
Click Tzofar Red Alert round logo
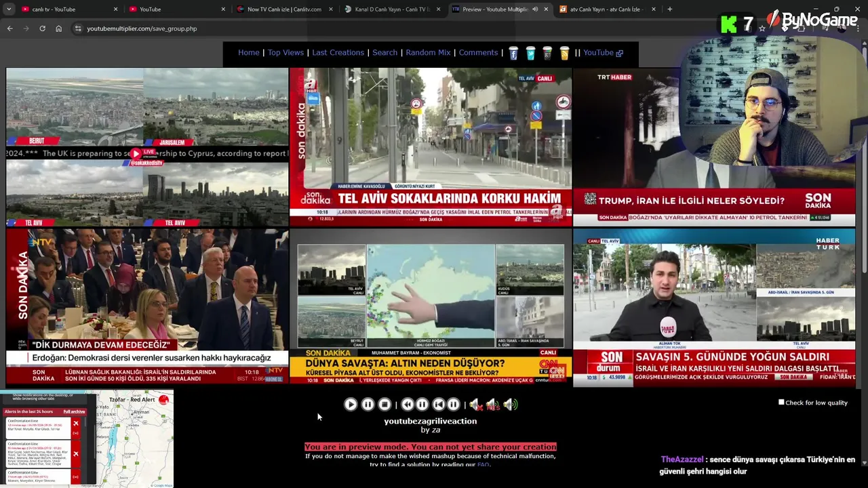pyautogui.click(x=163, y=400)
